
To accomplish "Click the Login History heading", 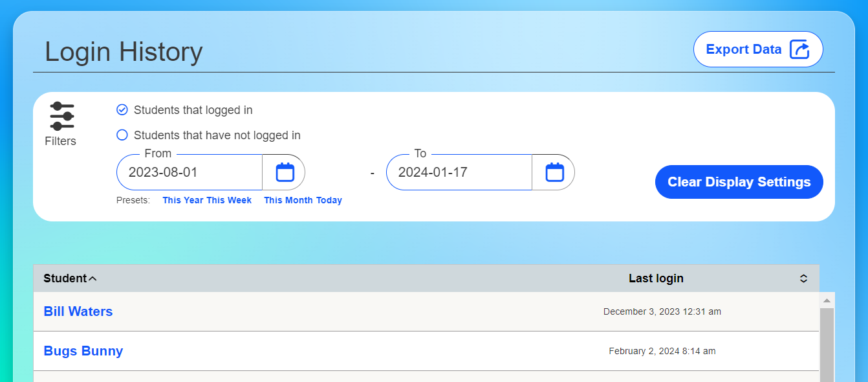I will point(124,52).
